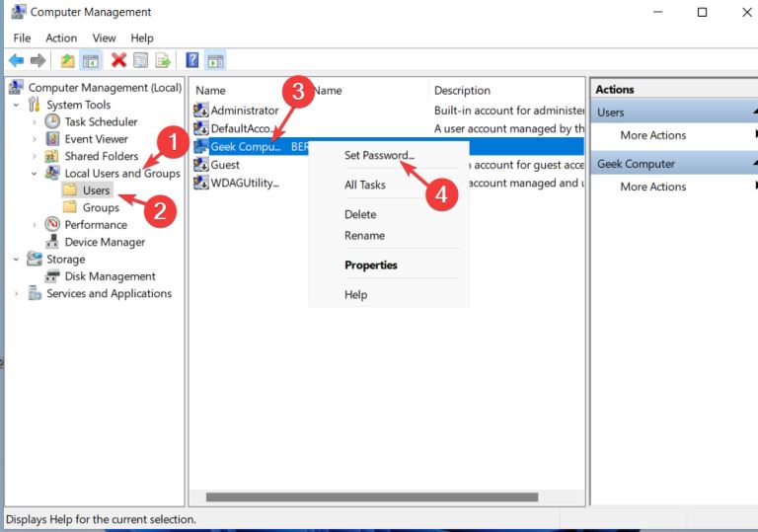Click the Administrator user account icon
758x532 pixels.
coord(200,111)
